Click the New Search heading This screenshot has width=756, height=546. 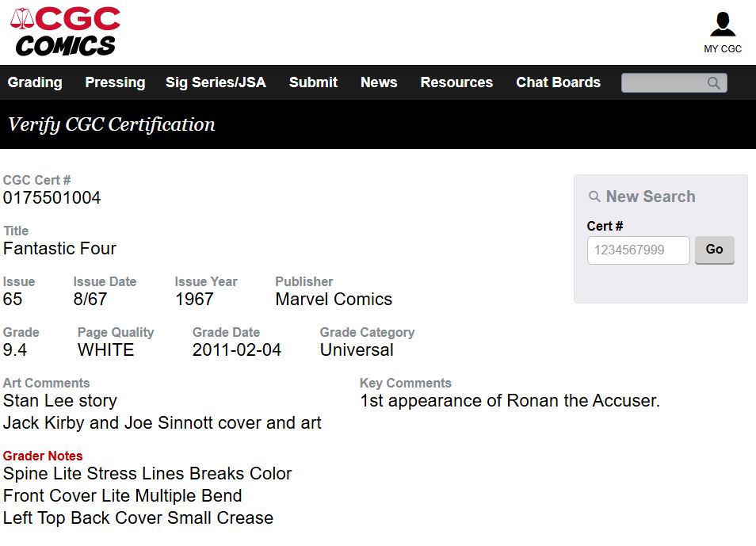point(651,197)
